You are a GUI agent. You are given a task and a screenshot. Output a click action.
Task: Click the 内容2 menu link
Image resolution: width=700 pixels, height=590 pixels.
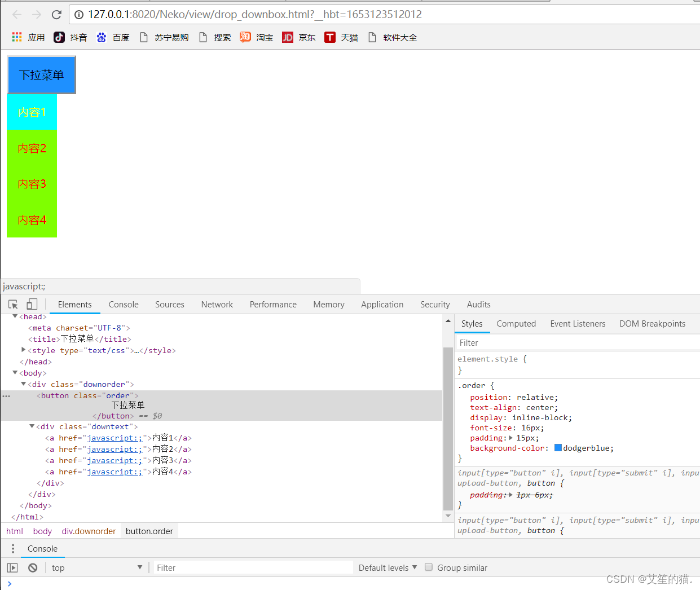32,148
